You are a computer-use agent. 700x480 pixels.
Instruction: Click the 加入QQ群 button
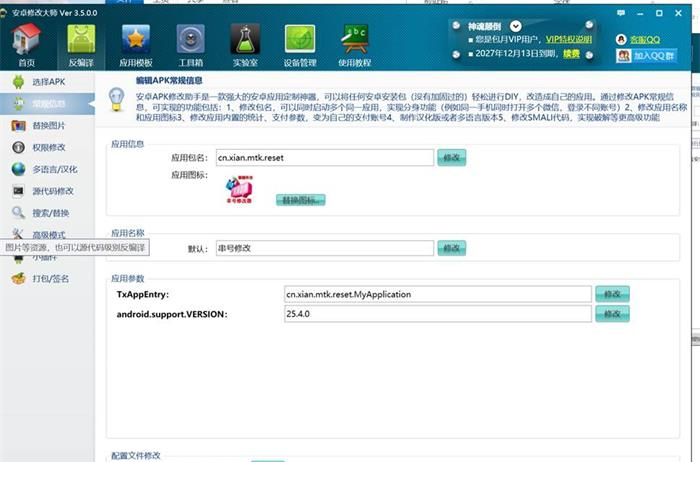[647, 56]
